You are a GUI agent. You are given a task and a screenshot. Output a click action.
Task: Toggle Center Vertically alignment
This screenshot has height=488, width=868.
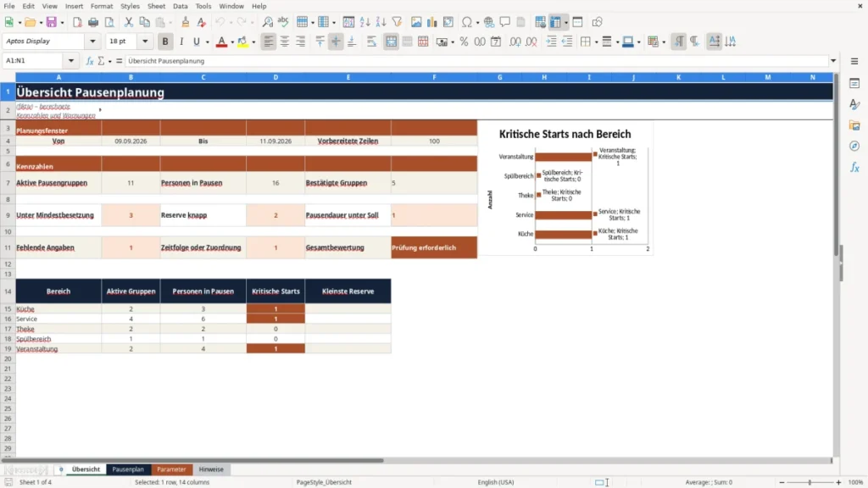(x=336, y=42)
